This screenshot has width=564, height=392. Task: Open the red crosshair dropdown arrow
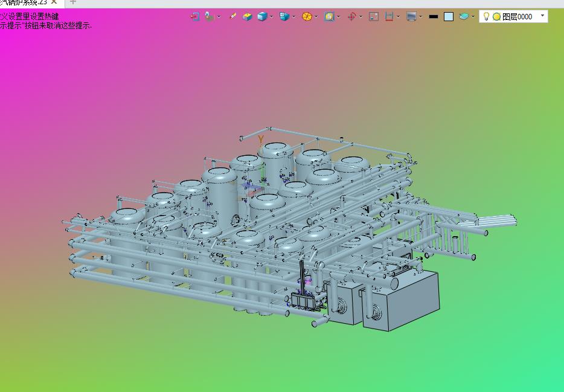click(x=361, y=16)
